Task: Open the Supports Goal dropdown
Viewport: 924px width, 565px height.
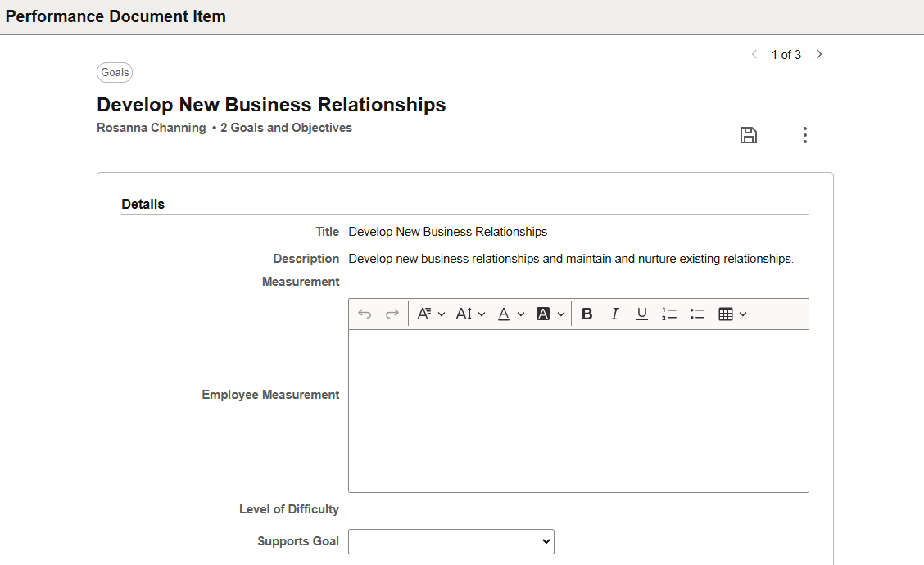Action: point(451,541)
